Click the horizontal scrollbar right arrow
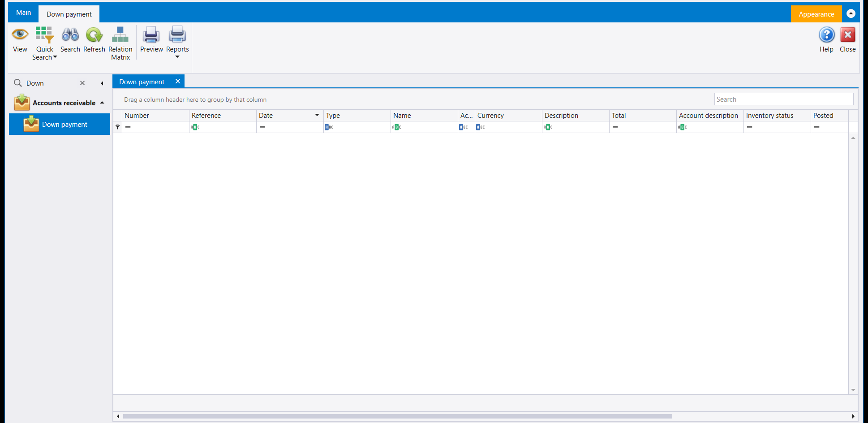The width and height of the screenshot is (868, 423). tap(853, 416)
